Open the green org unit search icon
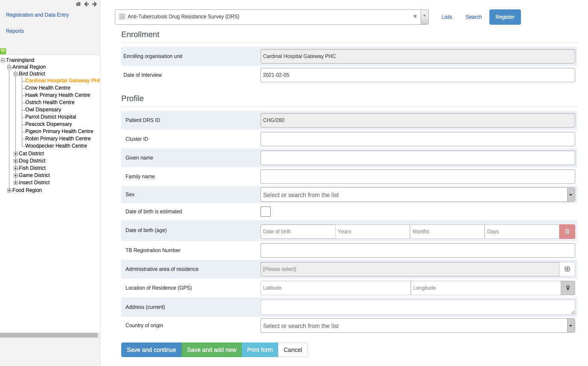The image size is (588, 366). [3, 51]
